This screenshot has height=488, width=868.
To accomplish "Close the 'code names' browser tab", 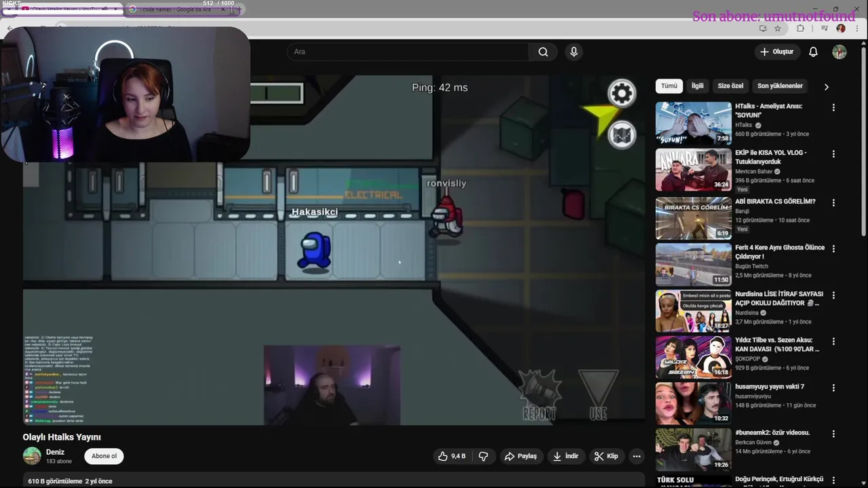I will pyautogui.click(x=223, y=9).
